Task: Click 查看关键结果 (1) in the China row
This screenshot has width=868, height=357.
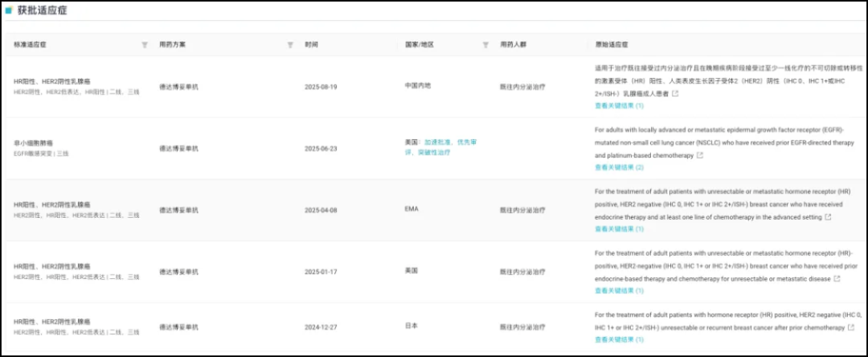Action: (x=619, y=105)
